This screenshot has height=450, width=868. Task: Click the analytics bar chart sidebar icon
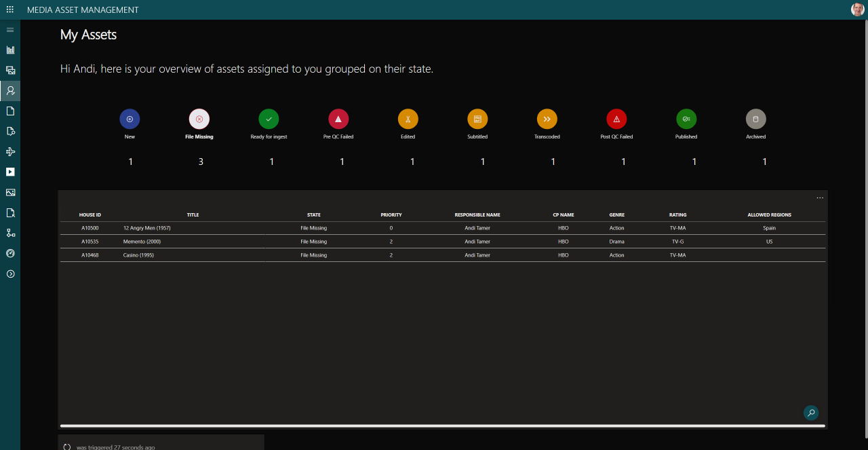pyautogui.click(x=9, y=50)
